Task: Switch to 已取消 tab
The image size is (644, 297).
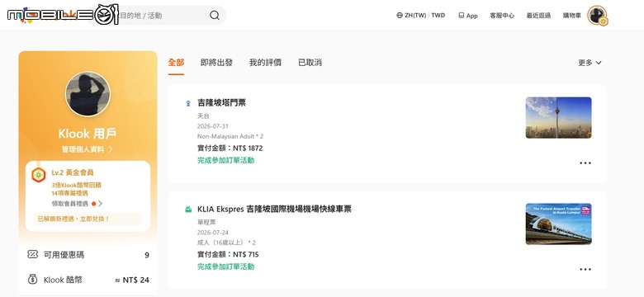Action: click(310, 63)
